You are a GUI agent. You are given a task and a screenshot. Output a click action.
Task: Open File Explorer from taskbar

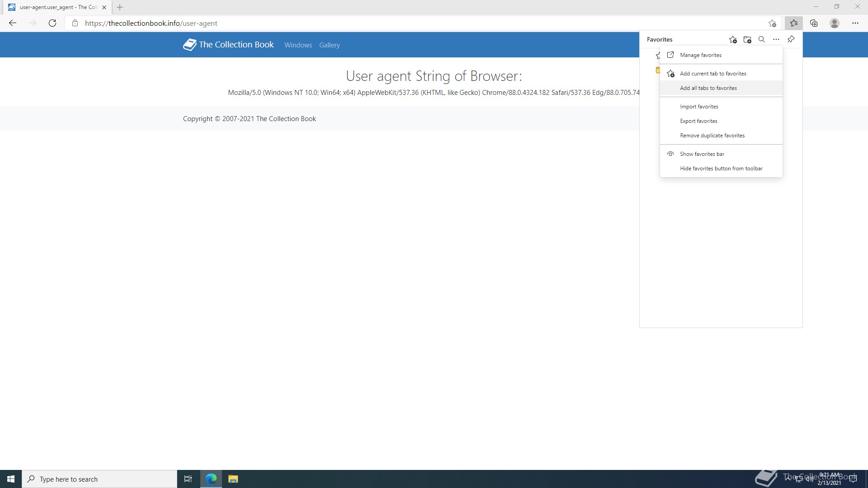pos(233,479)
